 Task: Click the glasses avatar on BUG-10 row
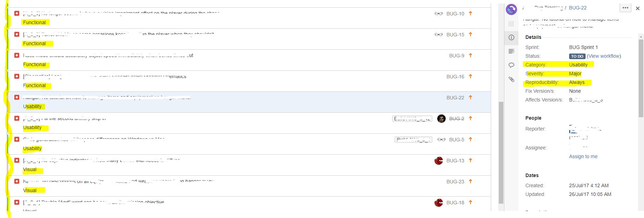tap(439, 14)
